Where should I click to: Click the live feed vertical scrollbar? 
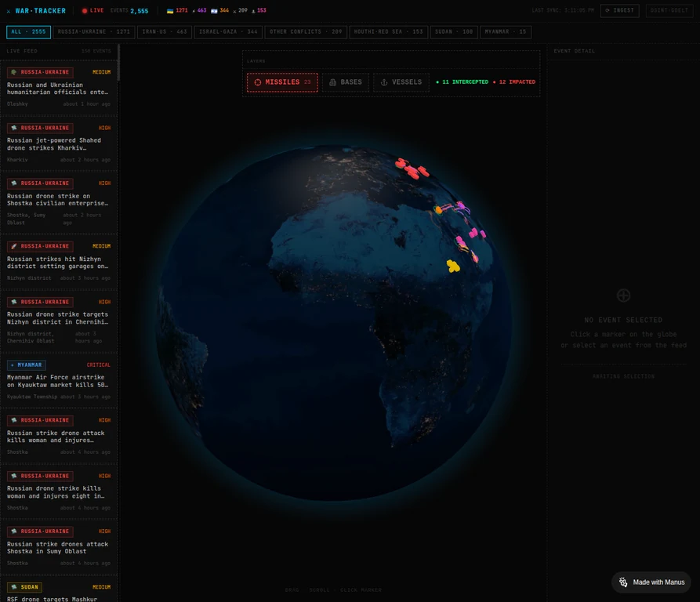[x=118, y=63]
